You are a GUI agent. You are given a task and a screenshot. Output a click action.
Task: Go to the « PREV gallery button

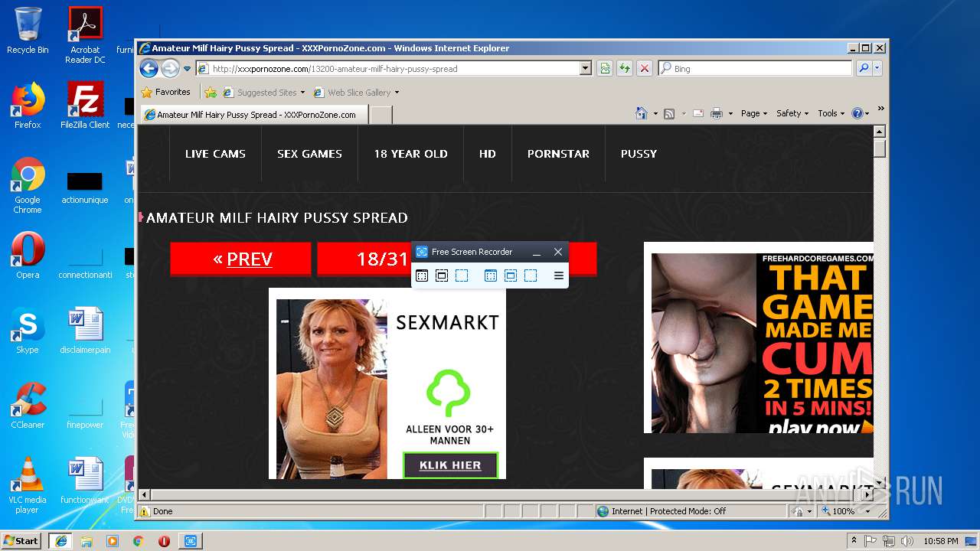(x=241, y=259)
